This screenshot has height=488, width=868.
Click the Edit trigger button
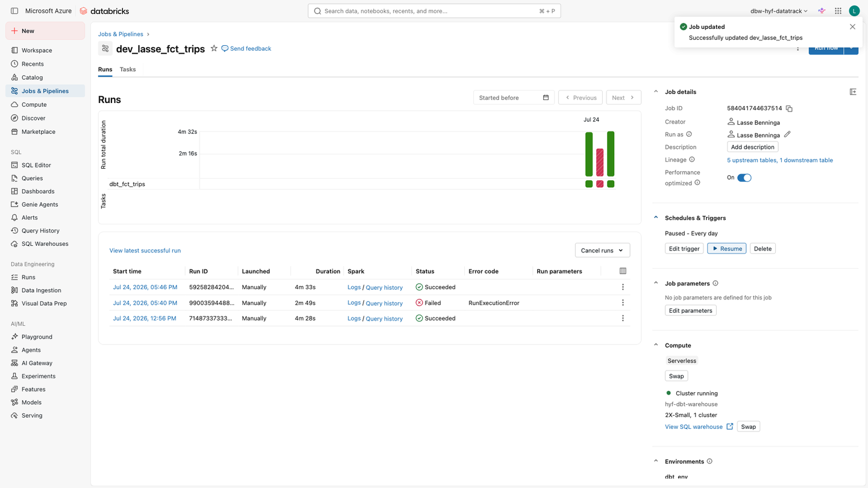pos(684,249)
